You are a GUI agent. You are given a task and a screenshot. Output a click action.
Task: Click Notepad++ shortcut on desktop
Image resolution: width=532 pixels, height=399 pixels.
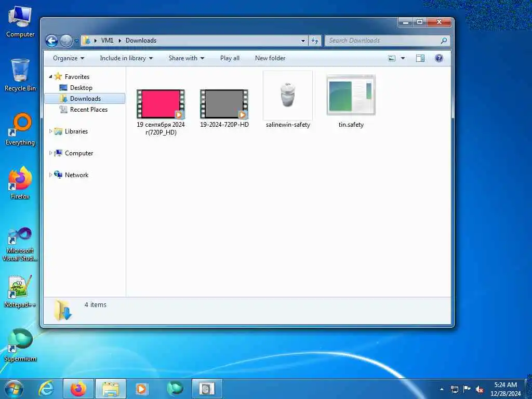pyautogui.click(x=20, y=291)
